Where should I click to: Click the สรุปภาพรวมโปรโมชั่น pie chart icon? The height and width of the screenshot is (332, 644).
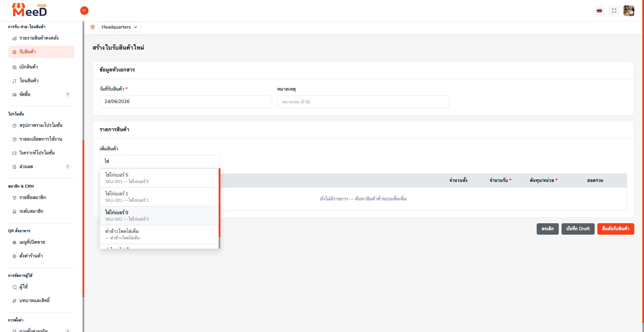click(x=14, y=126)
